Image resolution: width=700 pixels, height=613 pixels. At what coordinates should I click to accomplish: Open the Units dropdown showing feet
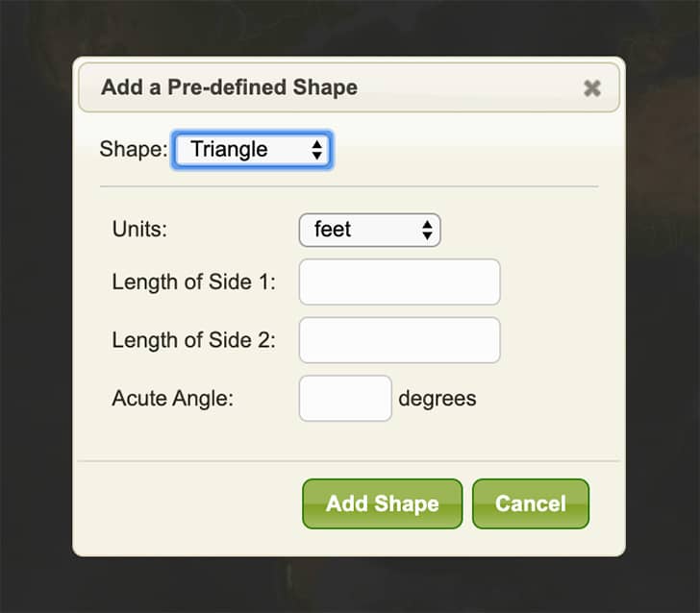[x=369, y=231]
